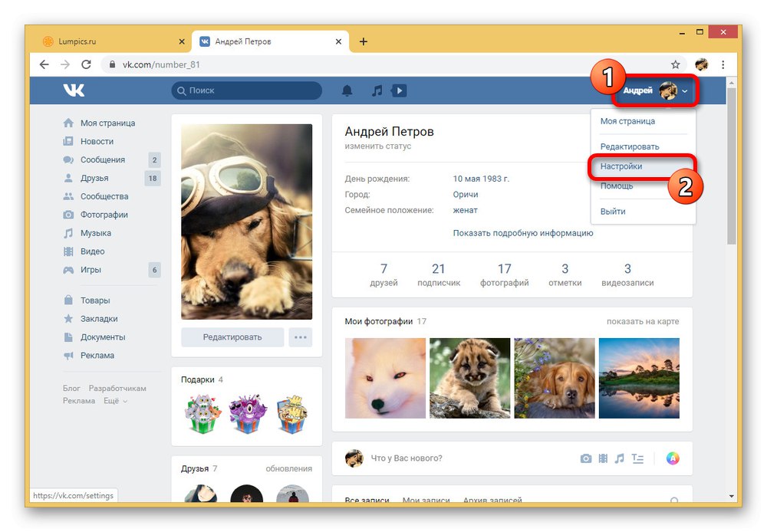
Task: Open the music note icon in header
Action: click(377, 90)
